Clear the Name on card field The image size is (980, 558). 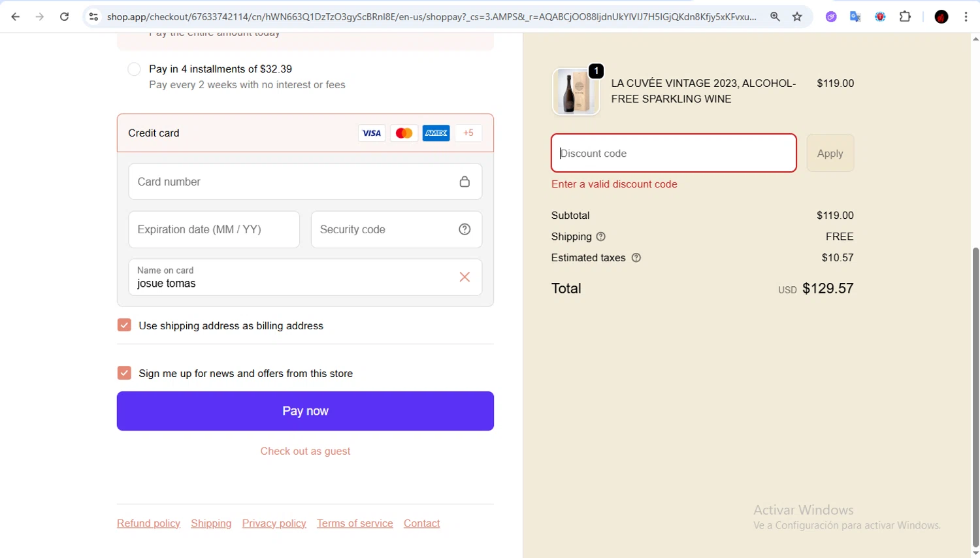[465, 277]
